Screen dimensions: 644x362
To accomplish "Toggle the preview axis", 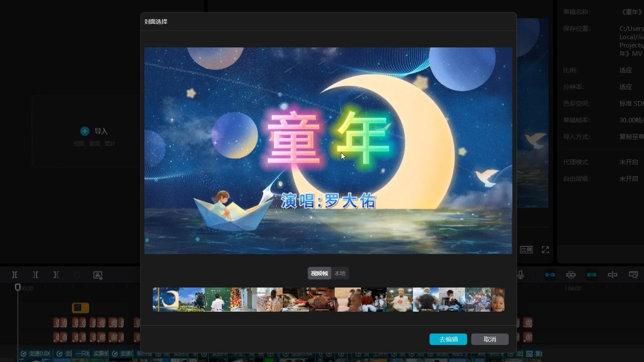I will (x=612, y=275).
